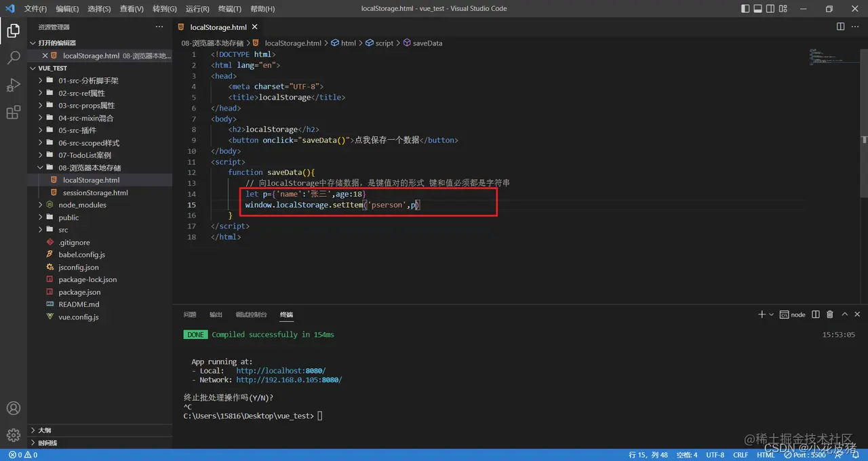
Task: Open the Search view in activity bar
Action: pyautogui.click(x=14, y=58)
